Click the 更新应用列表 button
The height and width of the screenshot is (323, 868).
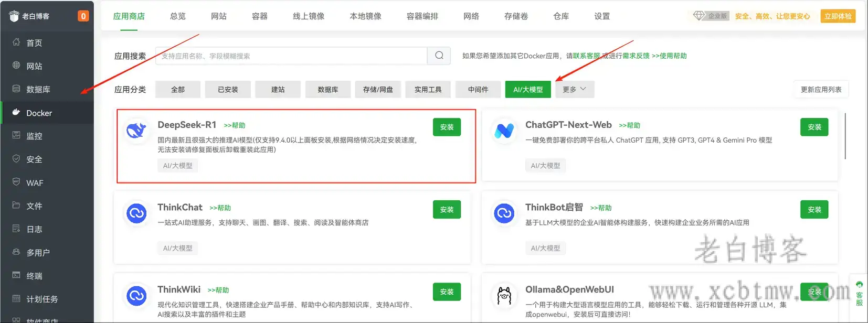(x=821, y=89)
